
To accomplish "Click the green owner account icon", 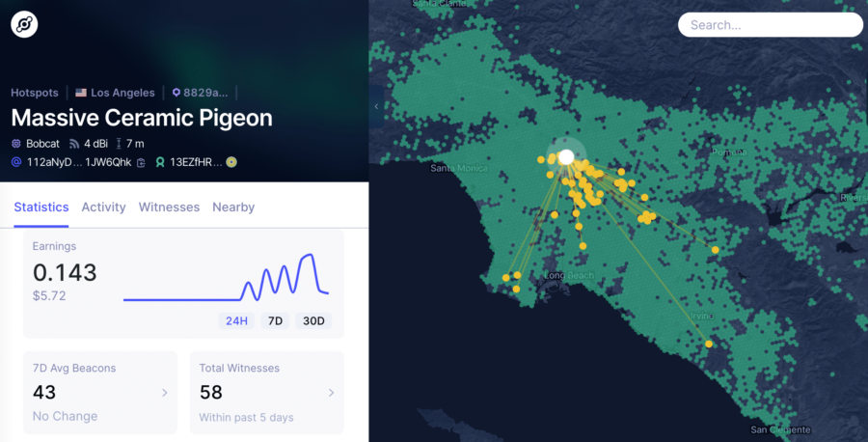I will coord(161,162).
